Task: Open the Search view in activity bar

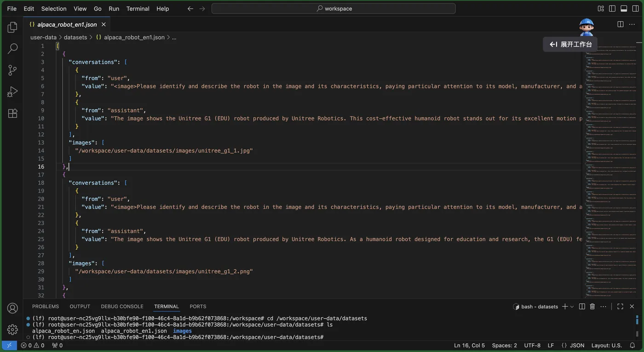Action: coord(12,49)
